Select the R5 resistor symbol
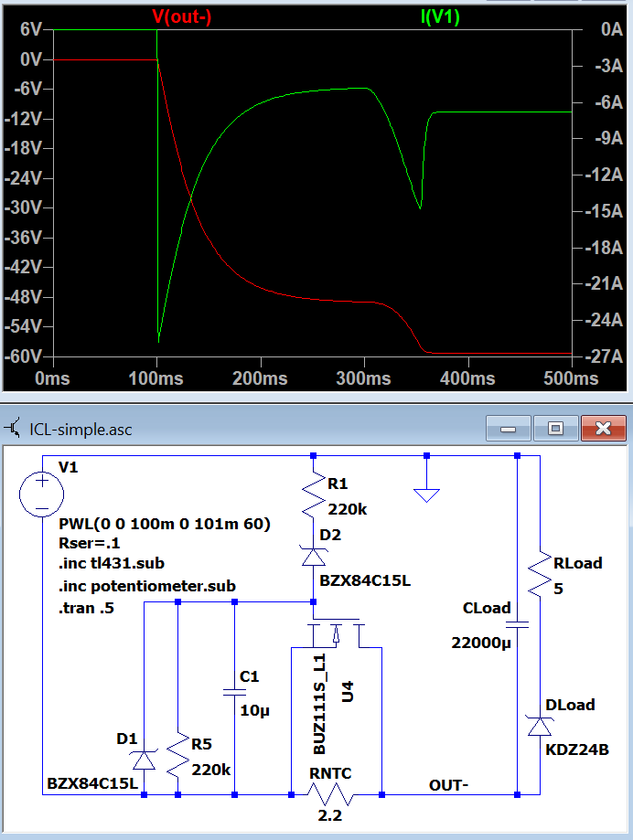 pyautogui.click(x=178, y=754)
